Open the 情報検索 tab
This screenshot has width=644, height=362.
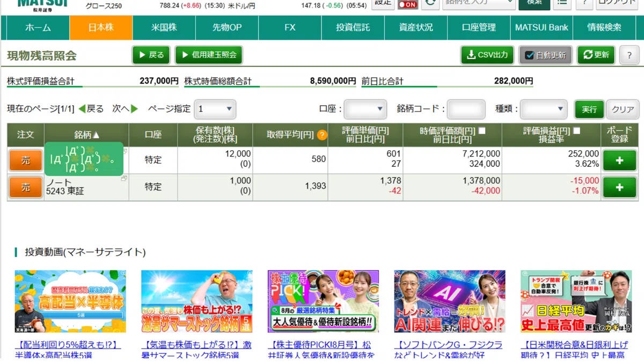[604, 27]
